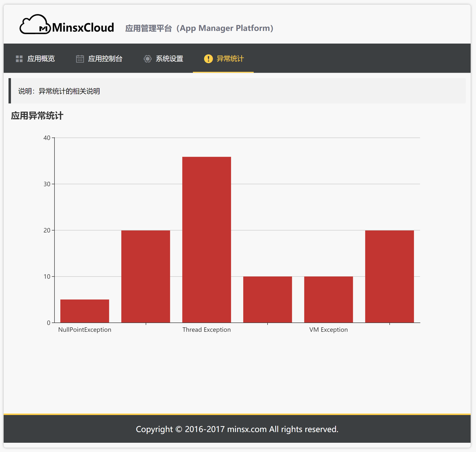This screenshot has width=476, height=452.
Task: Click the rightmost bar in the chart
Action: point(389,276)
